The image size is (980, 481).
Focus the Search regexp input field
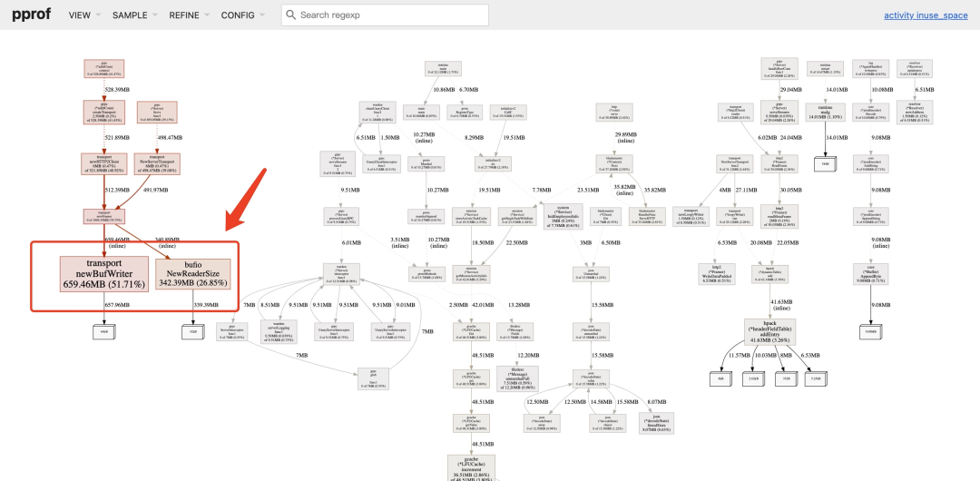(385, 15)
